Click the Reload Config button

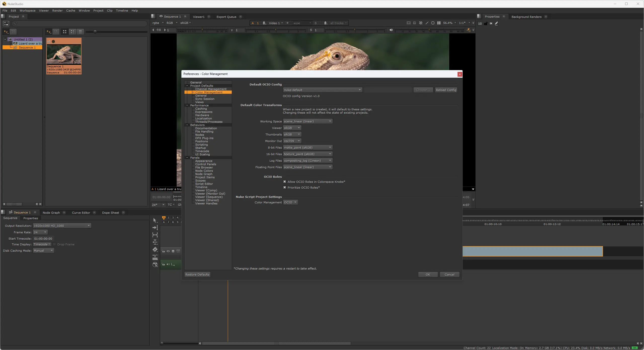click(446, 90)
